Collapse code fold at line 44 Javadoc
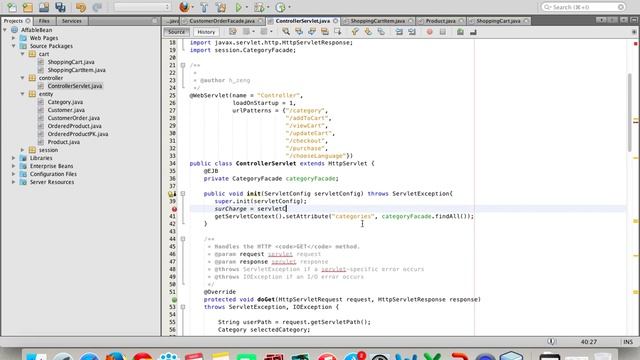 click(x=183, y=239)
